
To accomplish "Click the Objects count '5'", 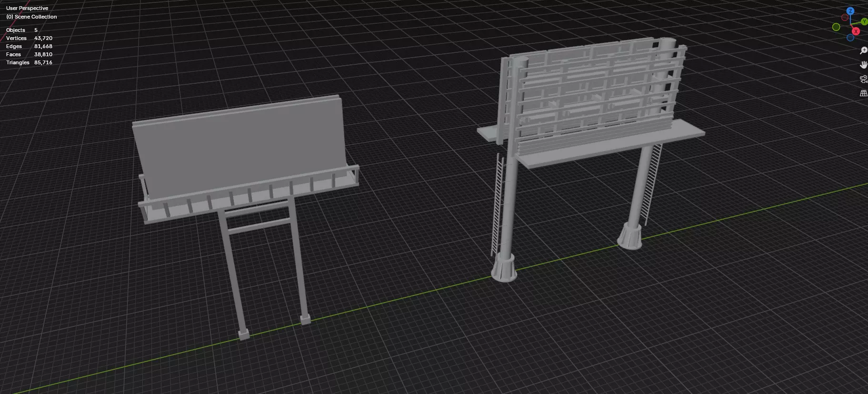I will point(36,30).
